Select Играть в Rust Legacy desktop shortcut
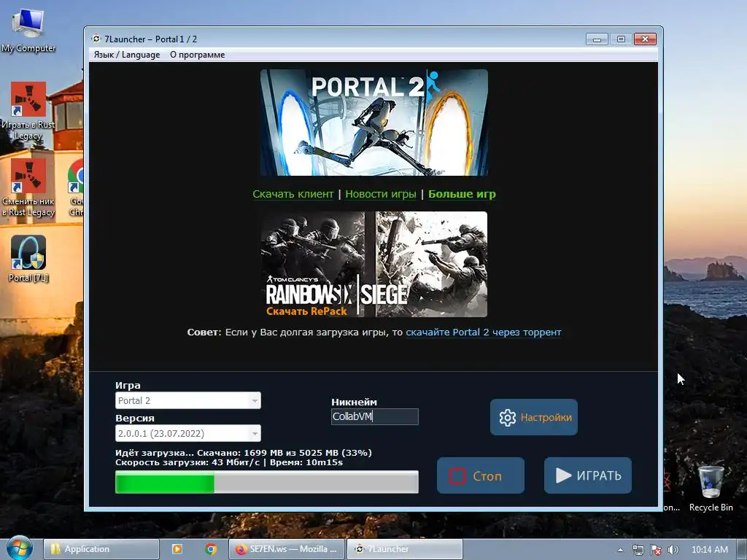Image resolution: width=747 pixels, height=560 pixels. coord(28,111)
